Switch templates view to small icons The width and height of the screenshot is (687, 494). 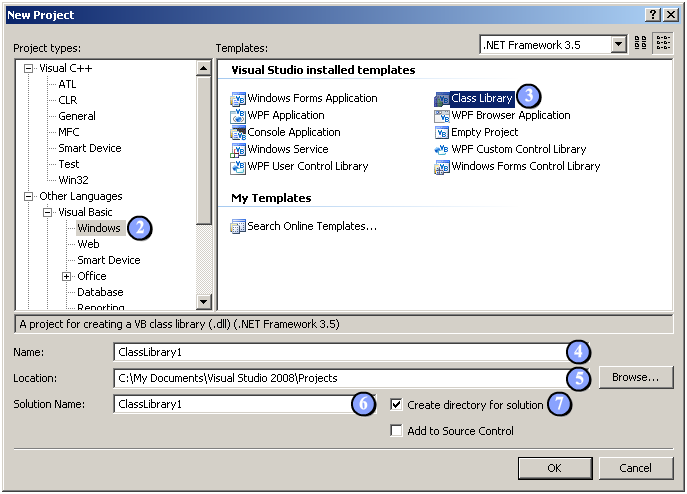point(663,43)
